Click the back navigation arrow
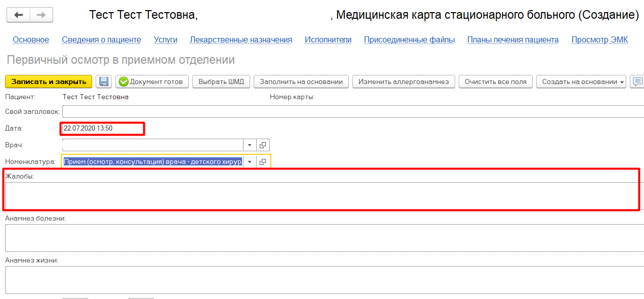The height and width of the screenshot is (299, 644). [19, 15]
